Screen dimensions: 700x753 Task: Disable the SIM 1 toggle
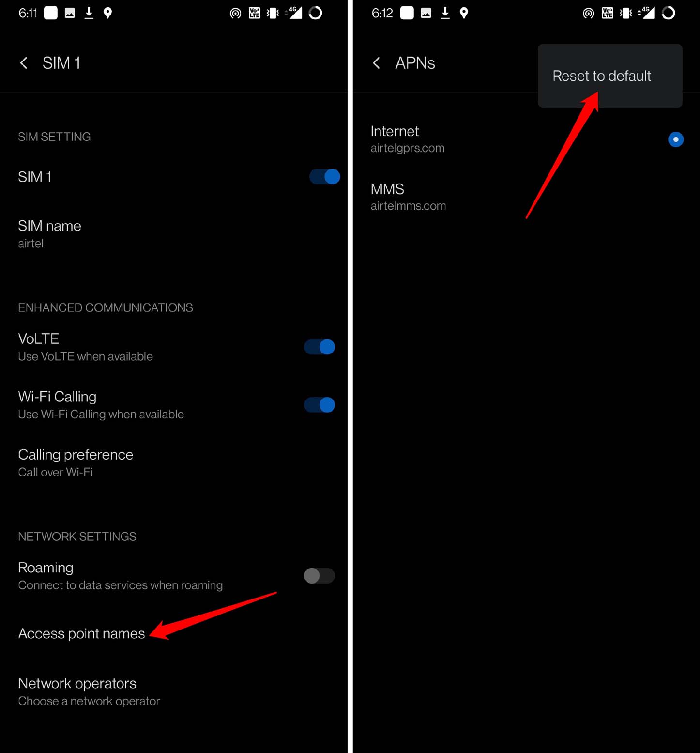click(x=325, y=177)
